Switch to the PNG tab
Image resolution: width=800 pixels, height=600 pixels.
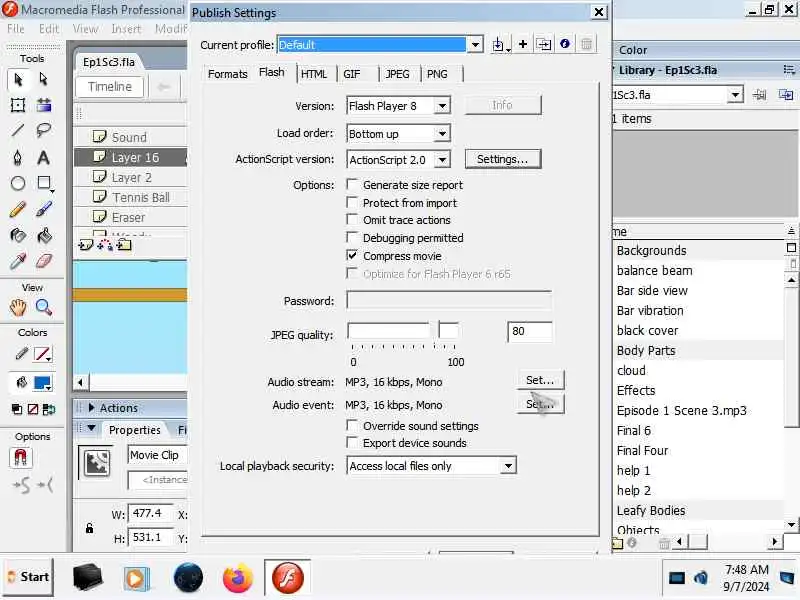click(437, 74)
